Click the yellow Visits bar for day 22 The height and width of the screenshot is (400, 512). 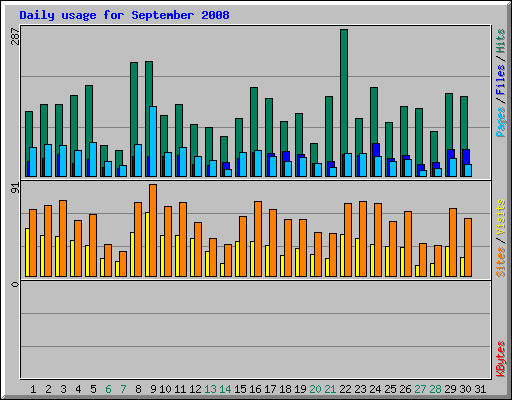tap(342, 255)
